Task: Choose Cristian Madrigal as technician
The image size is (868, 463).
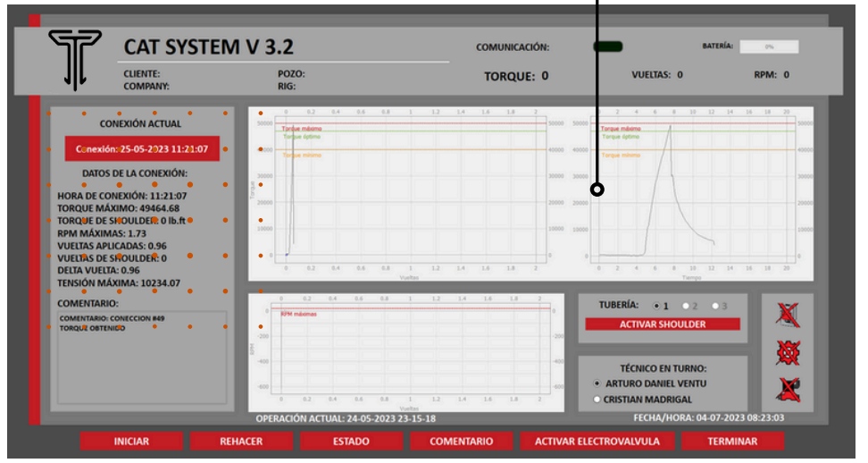Action: (597, 400)
